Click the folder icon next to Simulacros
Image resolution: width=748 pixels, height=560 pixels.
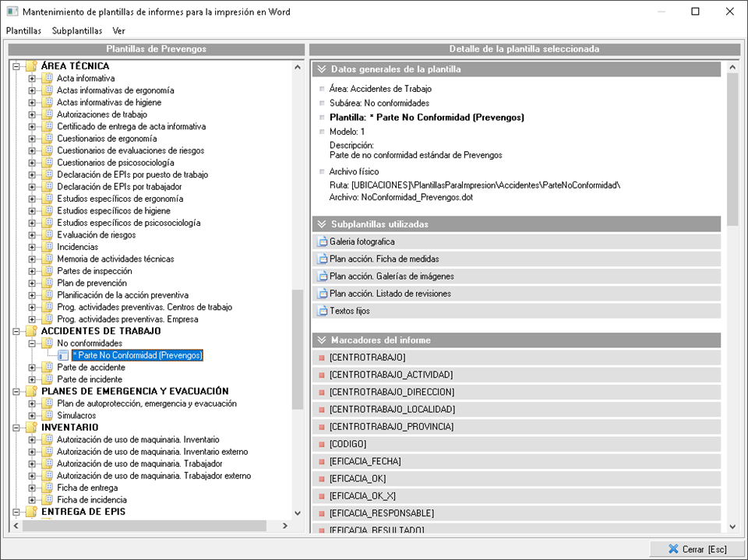47,415
